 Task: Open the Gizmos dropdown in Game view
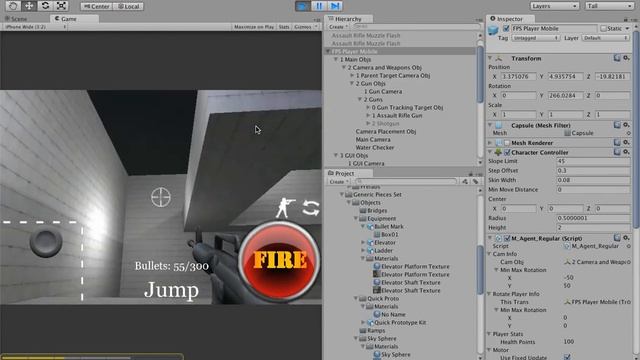click(x=305, y=27)
